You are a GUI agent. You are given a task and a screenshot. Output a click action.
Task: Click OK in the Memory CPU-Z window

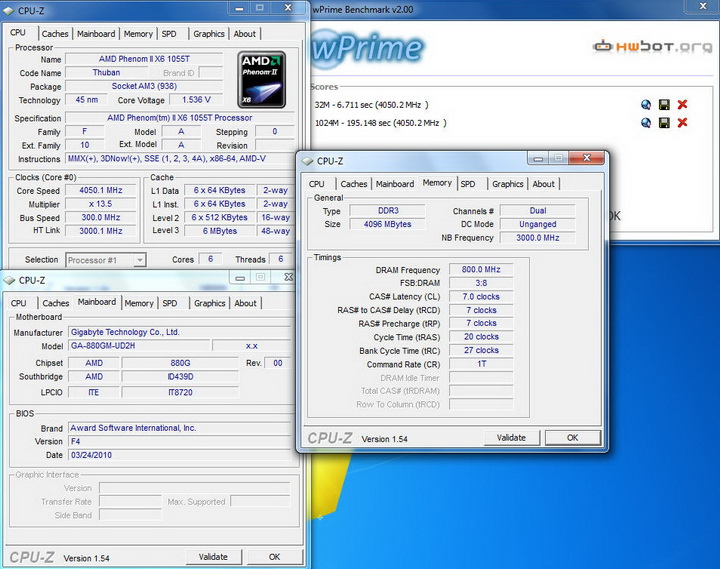pyautogui.click(x=573, y=438)
